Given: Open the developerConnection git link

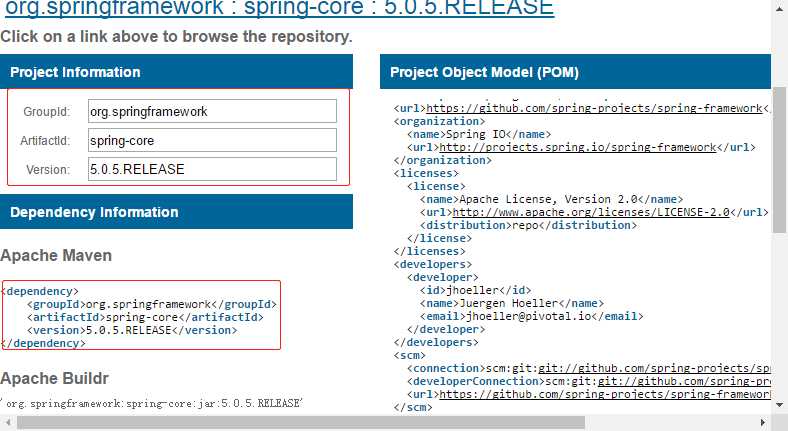Looking at the screenshot, I should tap(683, 381).
